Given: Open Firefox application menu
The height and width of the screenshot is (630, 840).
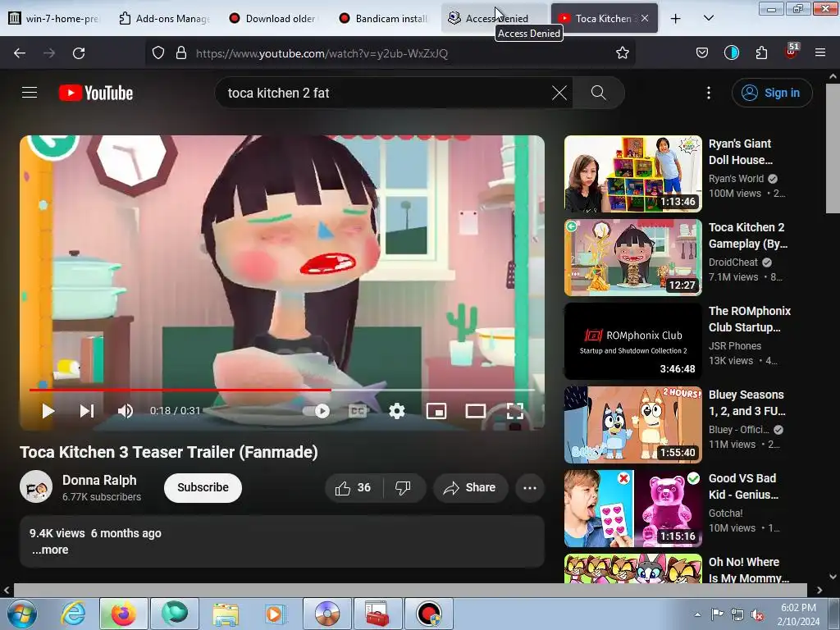Looking at the screenshot, I should coord(820,52).
